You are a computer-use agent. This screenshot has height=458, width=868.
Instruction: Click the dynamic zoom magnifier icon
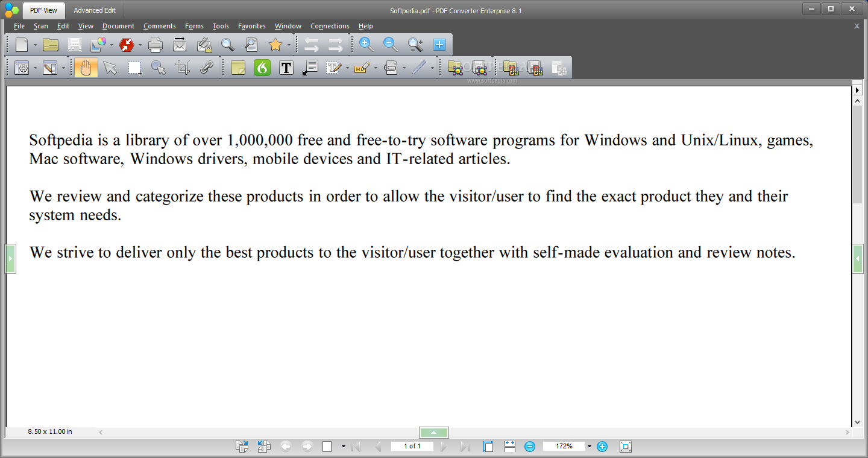pyautogui.click(x=415, y=44)
